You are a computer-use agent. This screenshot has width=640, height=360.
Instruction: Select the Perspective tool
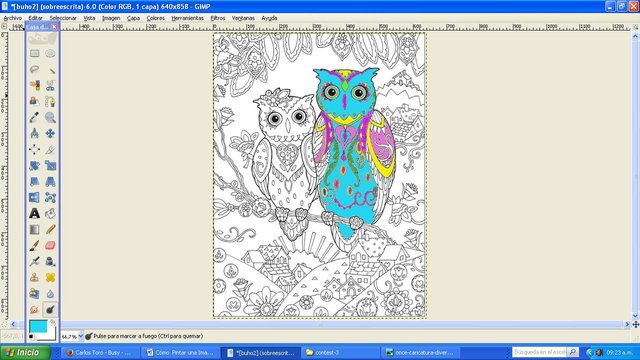50,181
